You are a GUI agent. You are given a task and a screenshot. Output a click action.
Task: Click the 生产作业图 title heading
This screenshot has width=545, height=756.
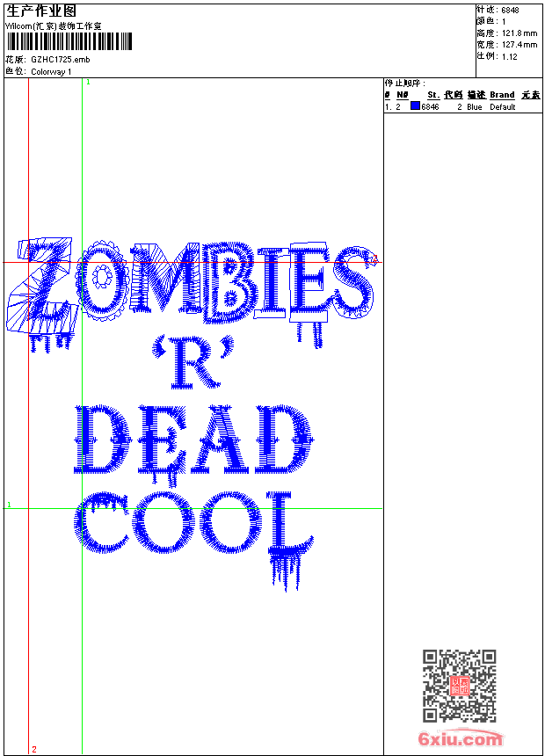tap(41, 11)
